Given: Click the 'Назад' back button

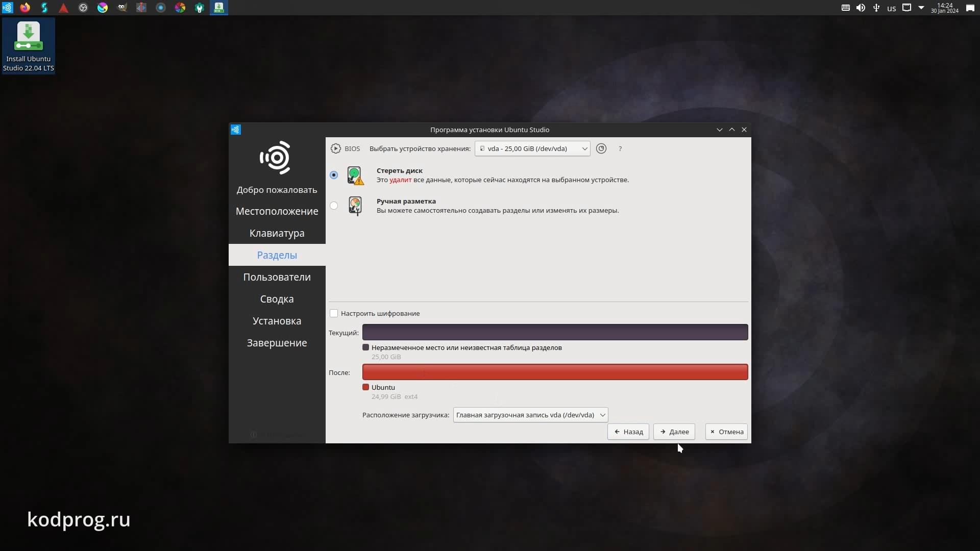Looking at the screenshot, I should point(628,432).
